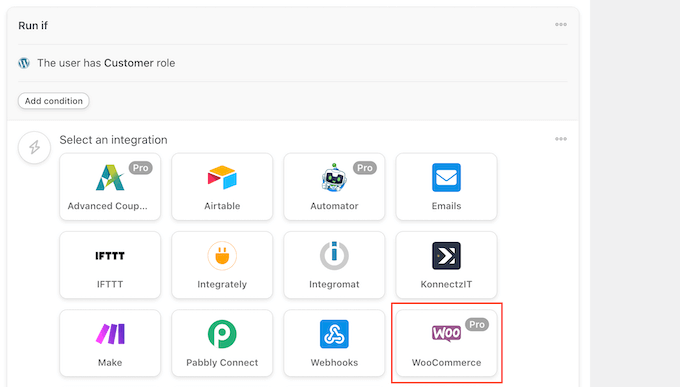This screenshot has width=680, height=387.
Task: Click the Select an integration heading
Action: [x=113, y=140]
